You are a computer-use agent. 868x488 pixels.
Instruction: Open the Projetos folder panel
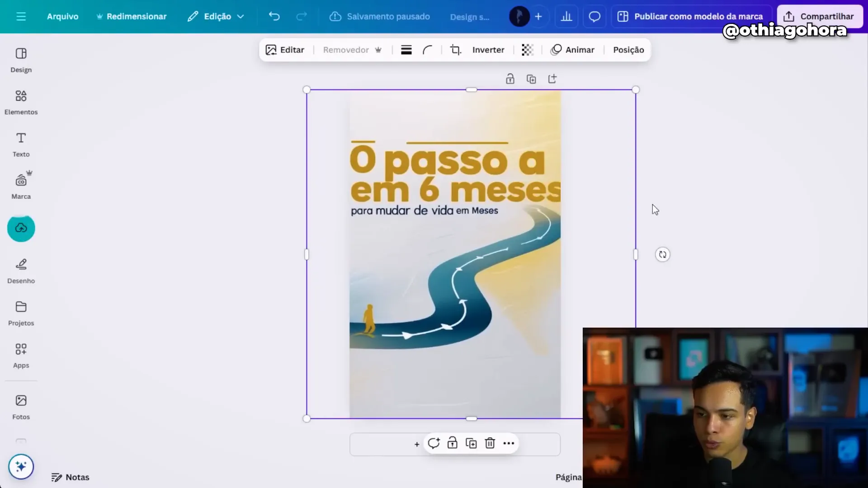(21, 314)
